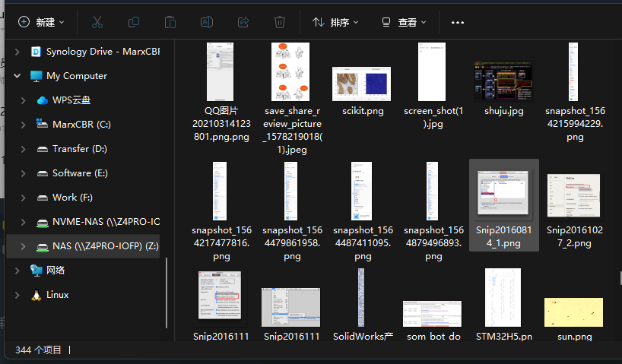Click the Cut scissors icon
This screenshot has width=622, height=364.
pyautogui.click(x=97, y=22)
